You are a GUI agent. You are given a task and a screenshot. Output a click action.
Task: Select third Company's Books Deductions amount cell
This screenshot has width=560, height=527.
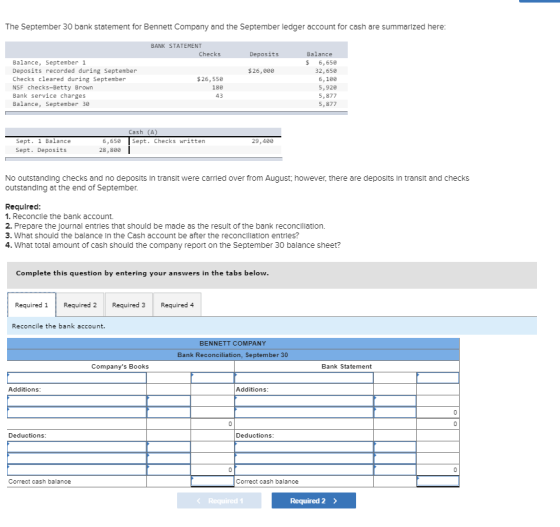(x=169, y=470)
